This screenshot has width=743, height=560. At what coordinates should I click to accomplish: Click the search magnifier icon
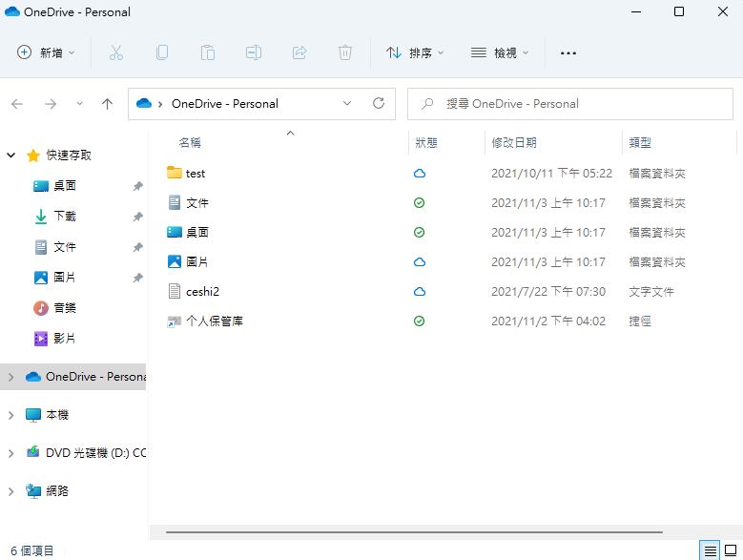tap(427, 103)
